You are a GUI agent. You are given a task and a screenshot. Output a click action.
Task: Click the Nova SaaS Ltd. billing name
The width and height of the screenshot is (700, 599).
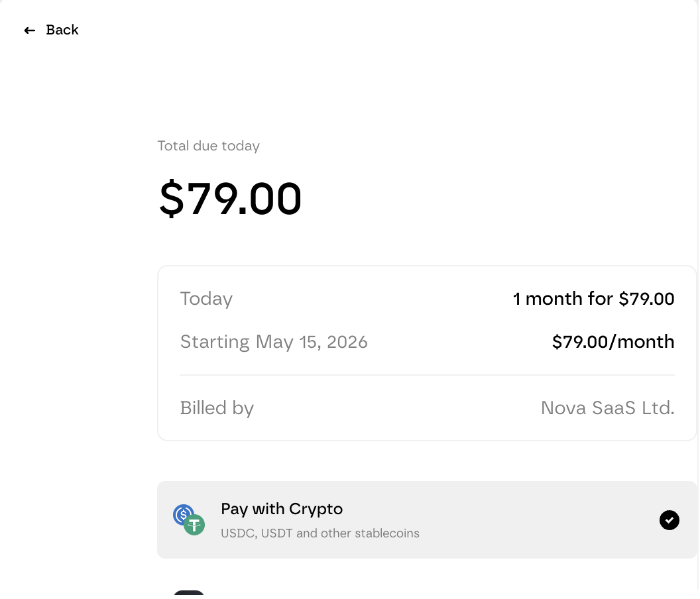(607, 408)
